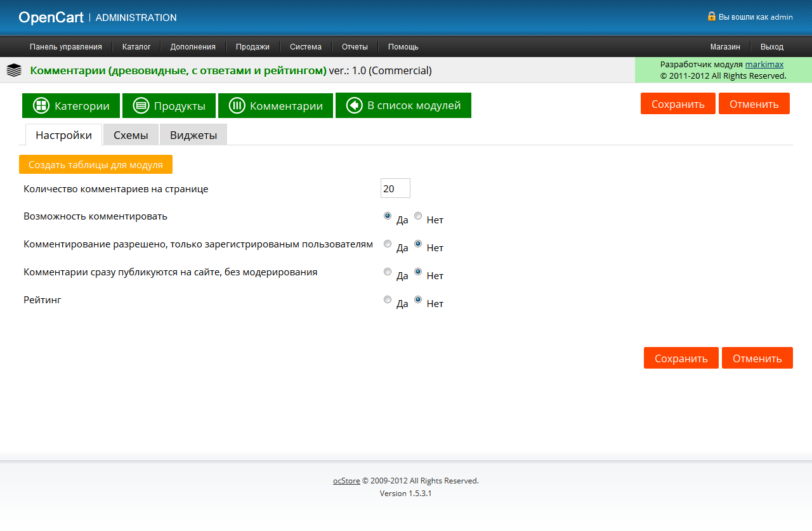Switch to the Настройки tab
The image size is (812, 531).
click(63, 135)
